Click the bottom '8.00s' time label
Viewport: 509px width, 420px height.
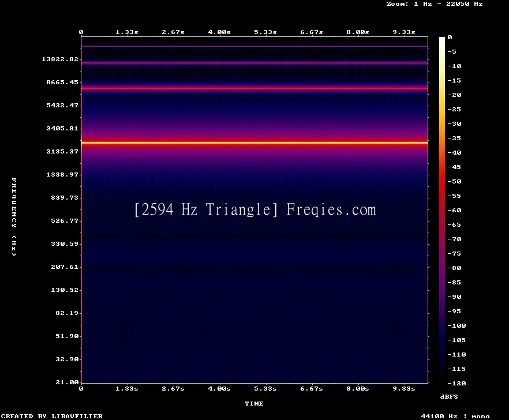(x=357, y=388)
